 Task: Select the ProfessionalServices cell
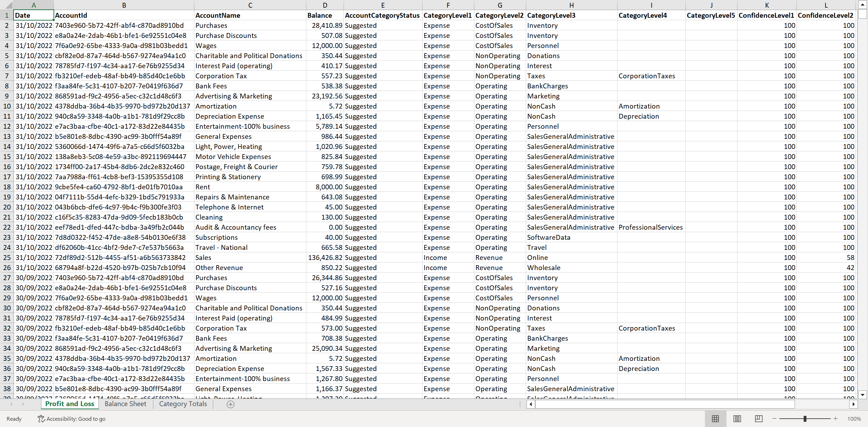pos(651,227)
